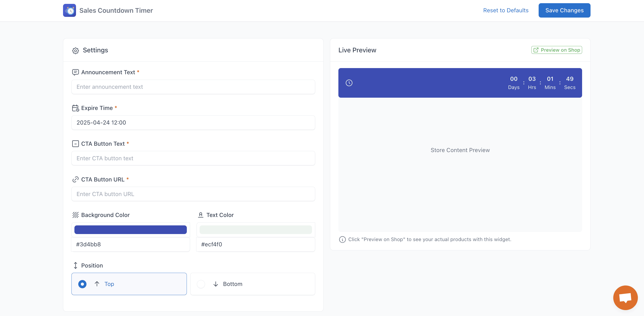Click the Announcement Text speech bubble icon

tap(75, 72)
